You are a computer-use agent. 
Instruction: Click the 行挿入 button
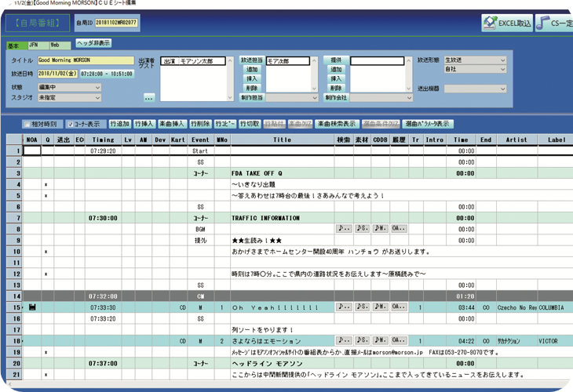click(144, 124)
